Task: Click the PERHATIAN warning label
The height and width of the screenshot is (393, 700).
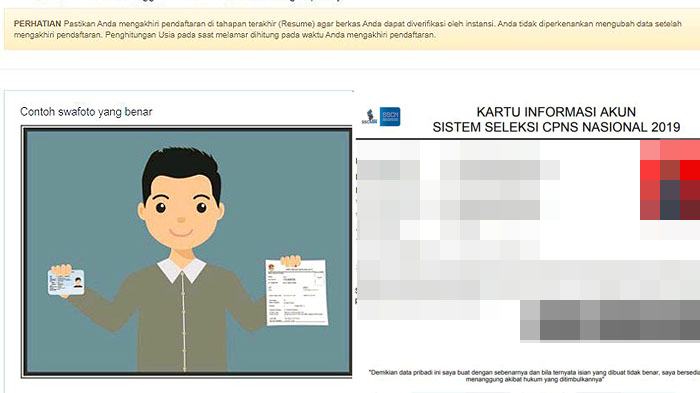Action: point(37,24)
